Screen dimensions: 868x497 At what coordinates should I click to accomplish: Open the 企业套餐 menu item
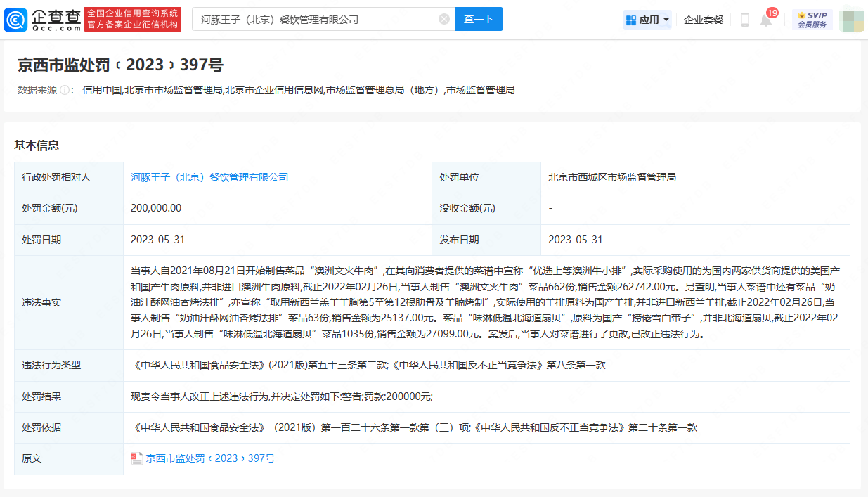[704, 20]
